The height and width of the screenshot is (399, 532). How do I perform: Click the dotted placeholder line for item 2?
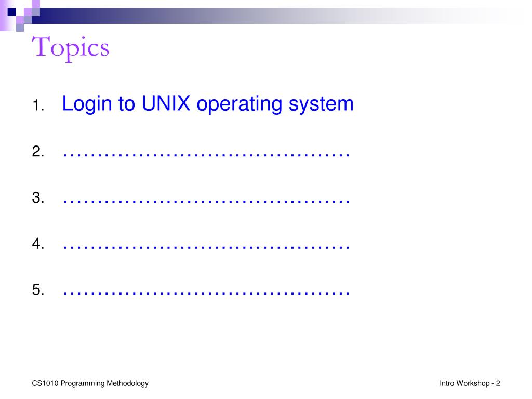click(206, 155)
